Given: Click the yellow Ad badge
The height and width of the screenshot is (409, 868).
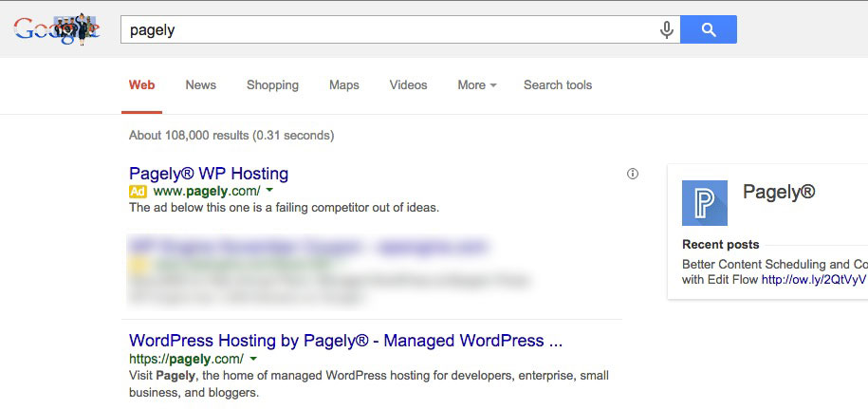Looking at the screenshot, I should (138, 192).
